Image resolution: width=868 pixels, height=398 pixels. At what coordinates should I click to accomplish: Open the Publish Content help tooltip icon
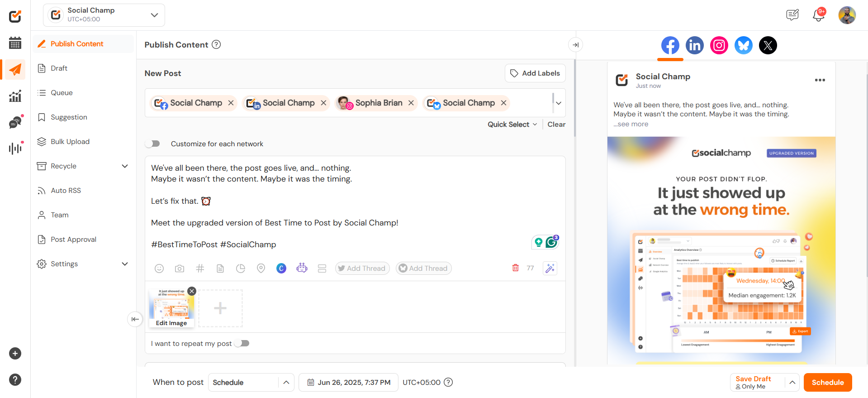point(217,44)
